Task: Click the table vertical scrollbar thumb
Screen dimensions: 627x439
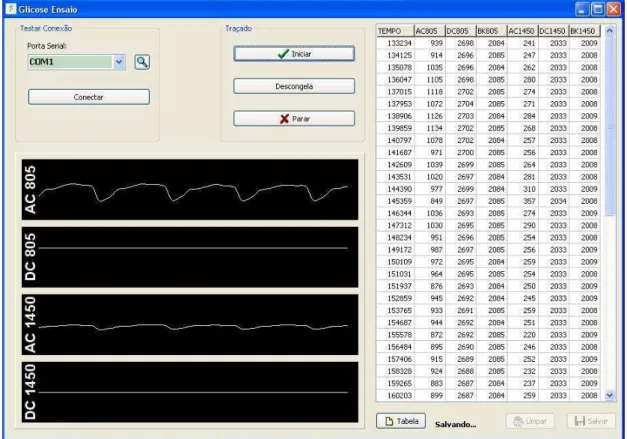Action: pyautogui.click(x=609, y=126)
